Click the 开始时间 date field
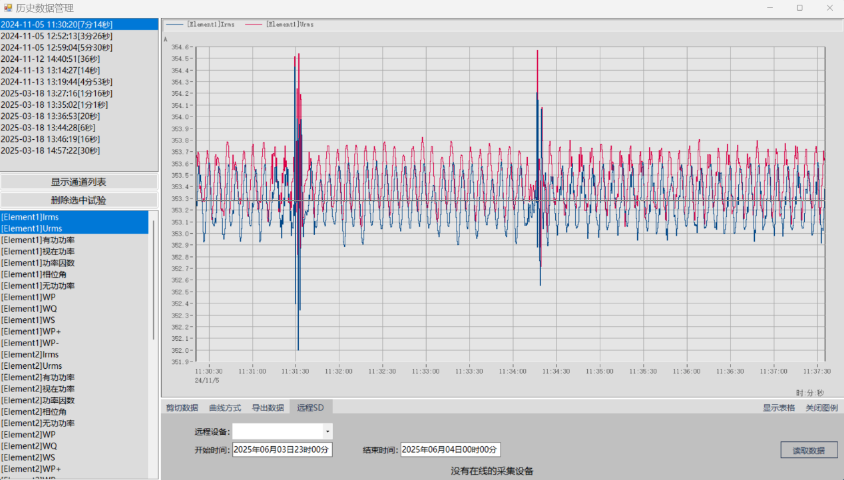This screenshot has height=480, width=844. tap(281, 450)
